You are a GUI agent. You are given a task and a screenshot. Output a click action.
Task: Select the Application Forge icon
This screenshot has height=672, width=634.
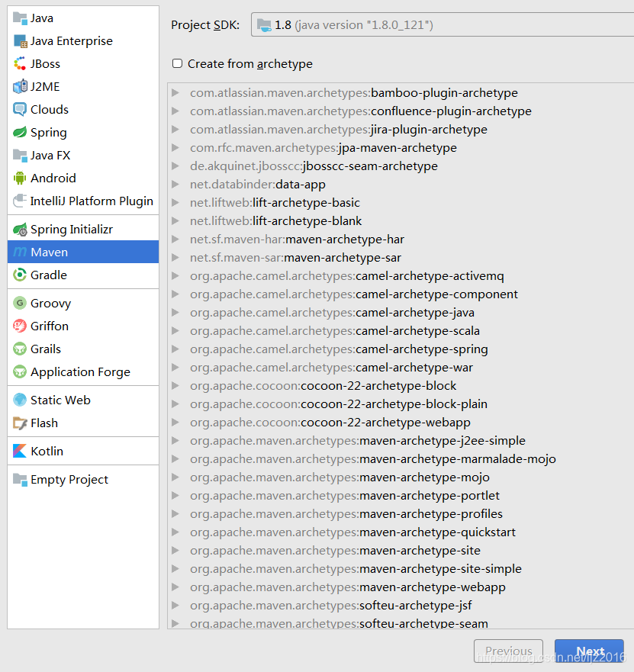click(20, 371)
